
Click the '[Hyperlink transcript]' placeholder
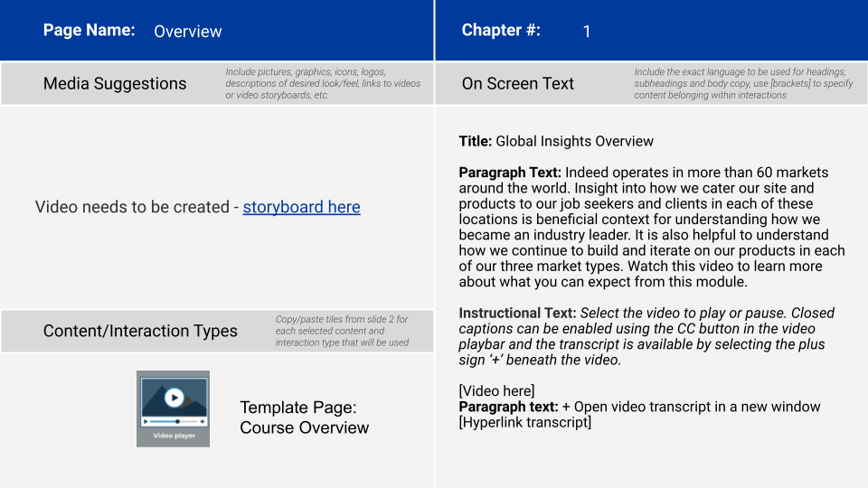point(524,422)
